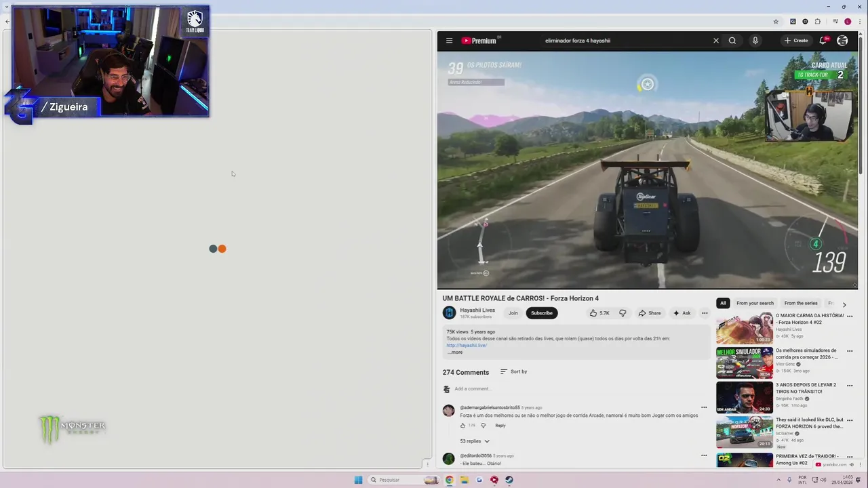Go to YouTube Premium home logo

[x=480, y=41]
